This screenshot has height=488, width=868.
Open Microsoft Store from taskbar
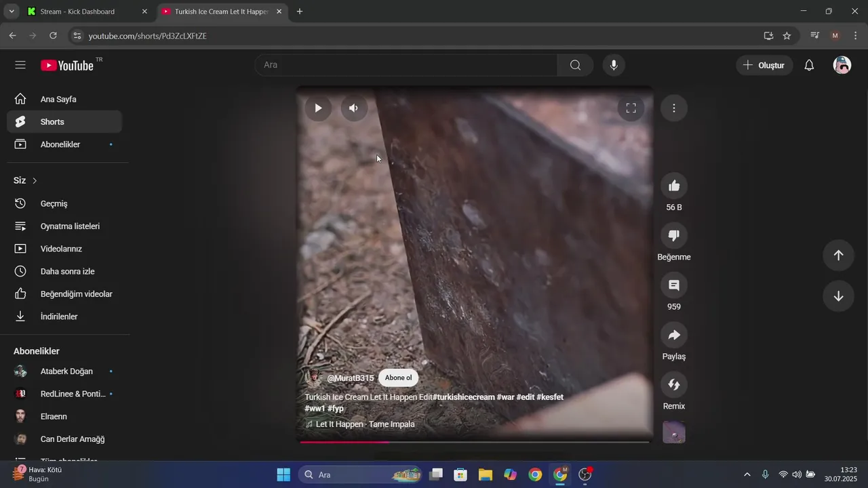tap(460, 474)
